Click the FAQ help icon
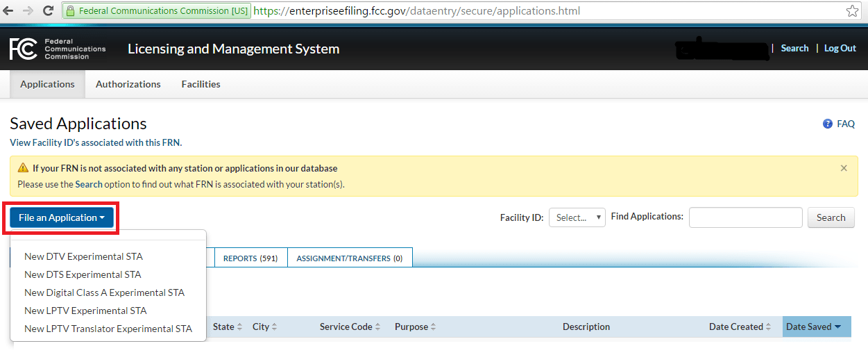The width and height of the screenshot is (868, 355). [x=827, y=124]
